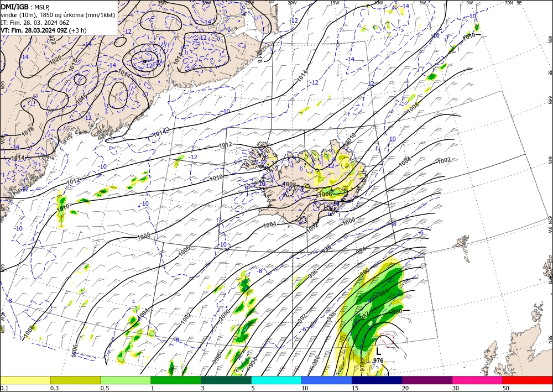The image size is (553, 392).
Task: Click the "990" isobar label
Action: (x=364, y=272)
